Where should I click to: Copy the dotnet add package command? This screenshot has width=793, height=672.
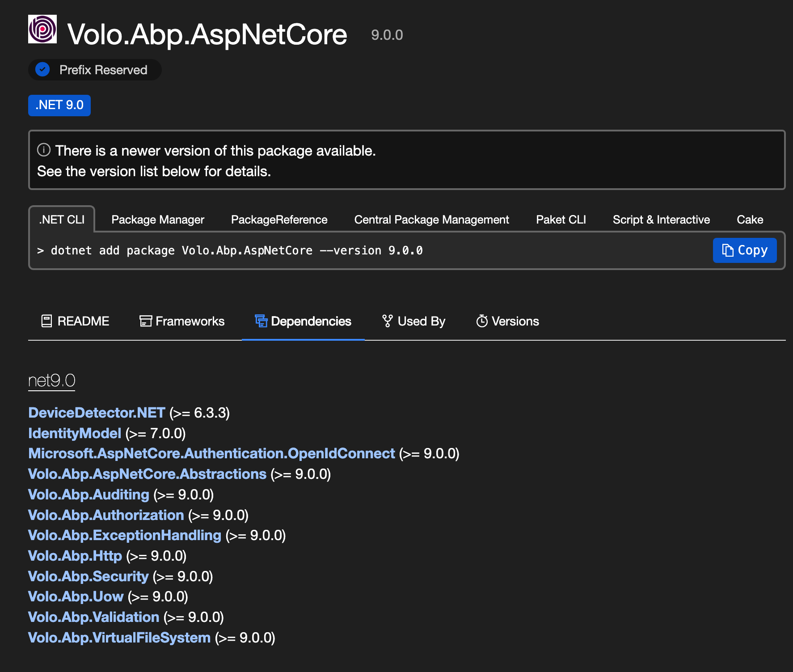(744, 250)
